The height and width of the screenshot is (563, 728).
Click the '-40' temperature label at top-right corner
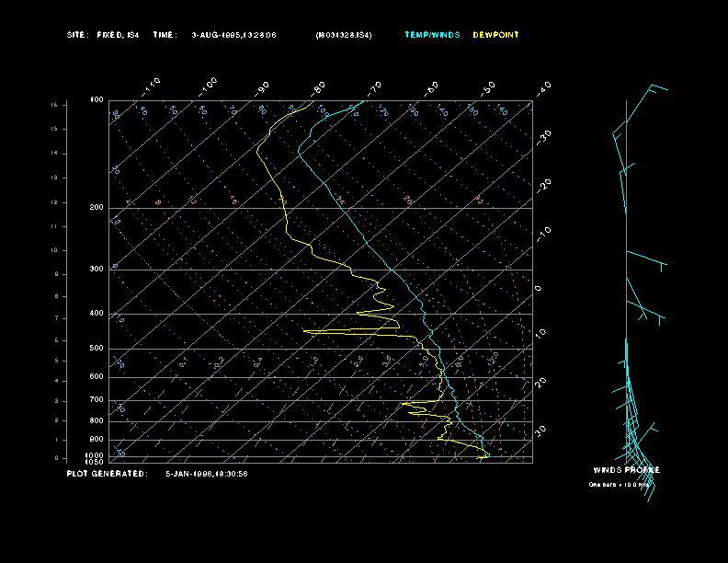(543, 88)
